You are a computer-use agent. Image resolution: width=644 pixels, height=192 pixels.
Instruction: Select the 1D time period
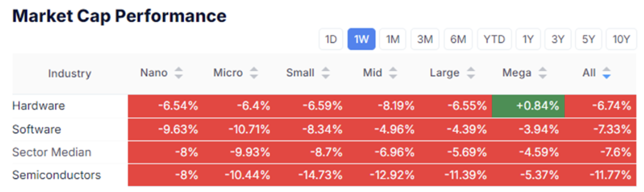click(x=331, y=40)
